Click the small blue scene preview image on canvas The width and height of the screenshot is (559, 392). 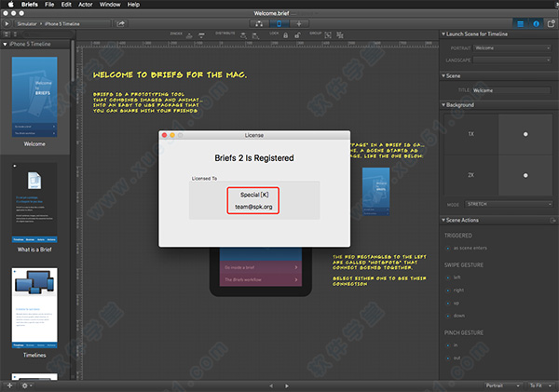click(x=375, y=192)
